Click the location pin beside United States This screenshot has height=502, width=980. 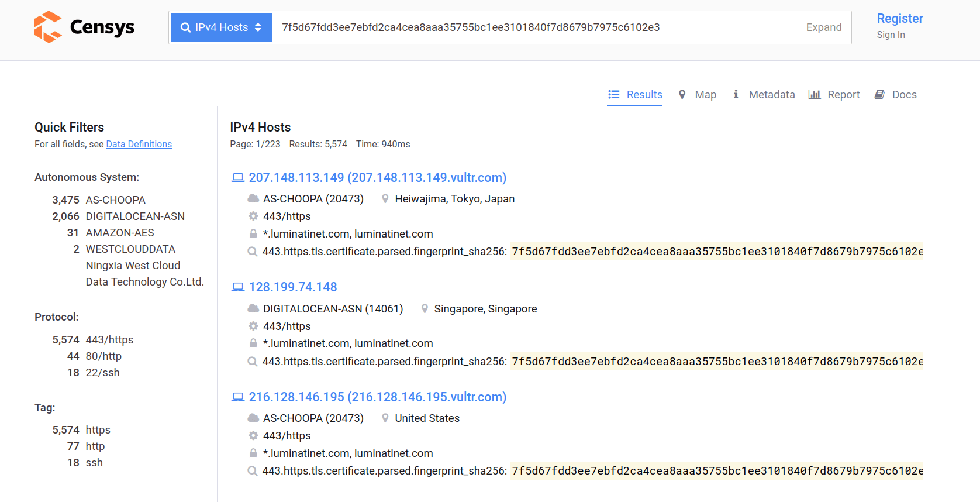385,418
